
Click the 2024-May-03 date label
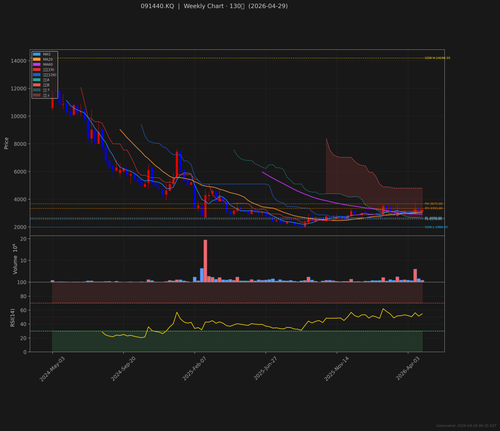click(52, 369)
